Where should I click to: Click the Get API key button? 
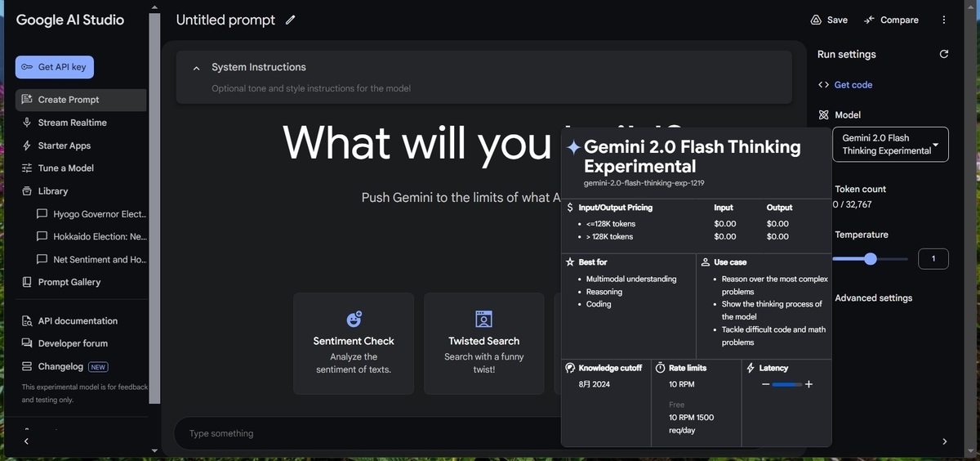[x=55, y=67]
